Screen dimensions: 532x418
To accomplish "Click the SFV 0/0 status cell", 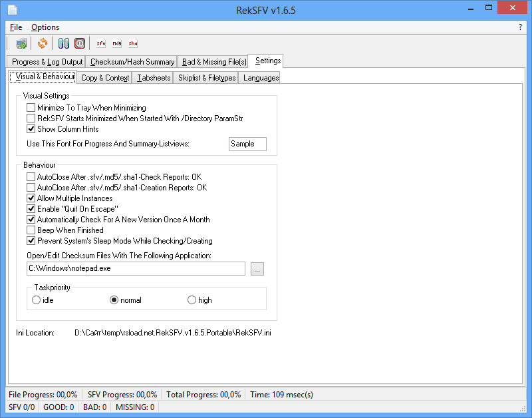I will [22, 407].
